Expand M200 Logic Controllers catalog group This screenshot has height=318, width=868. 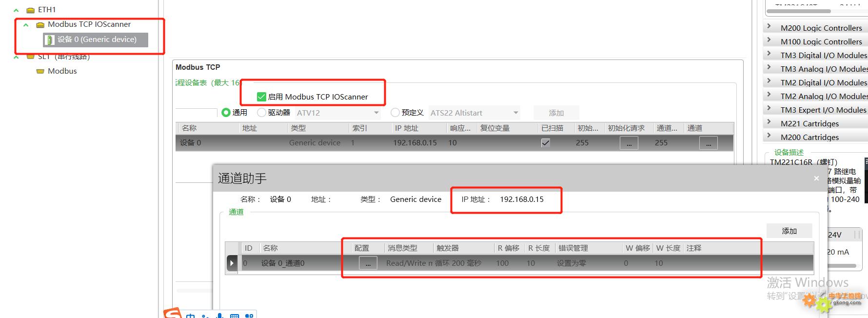769,26
